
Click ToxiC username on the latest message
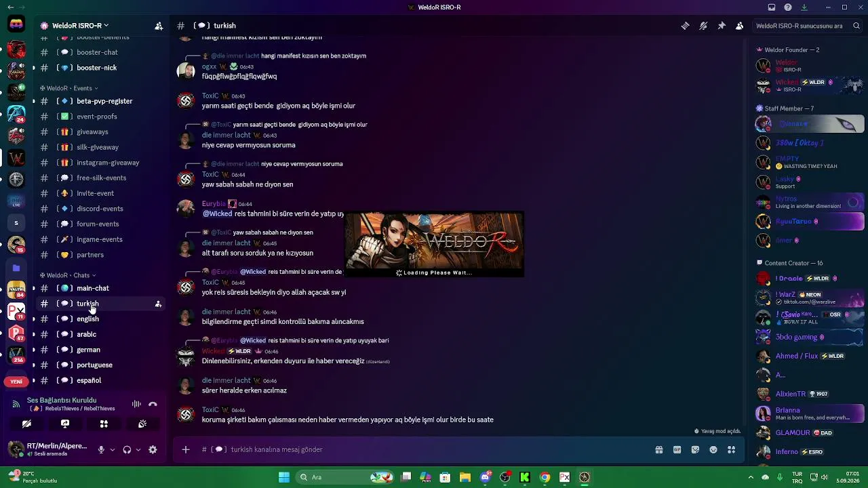(210, 409)
